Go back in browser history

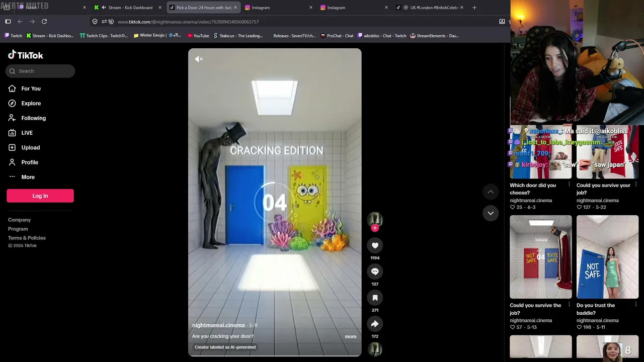[x=20, y=22]
